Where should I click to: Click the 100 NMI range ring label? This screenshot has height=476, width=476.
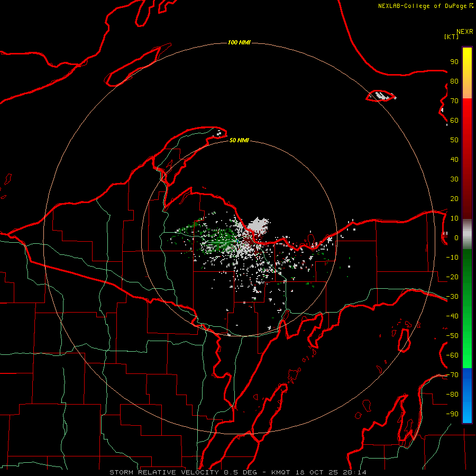tap(239, 42)
